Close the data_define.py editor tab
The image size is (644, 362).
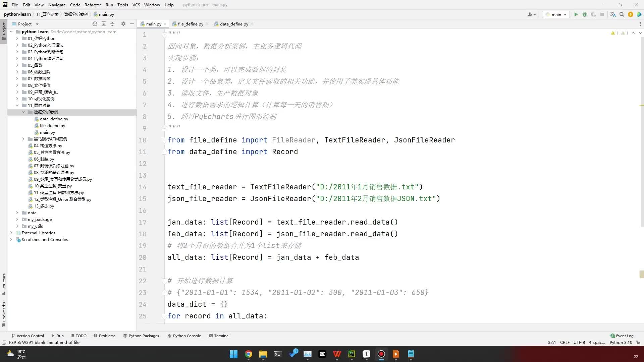252,24
